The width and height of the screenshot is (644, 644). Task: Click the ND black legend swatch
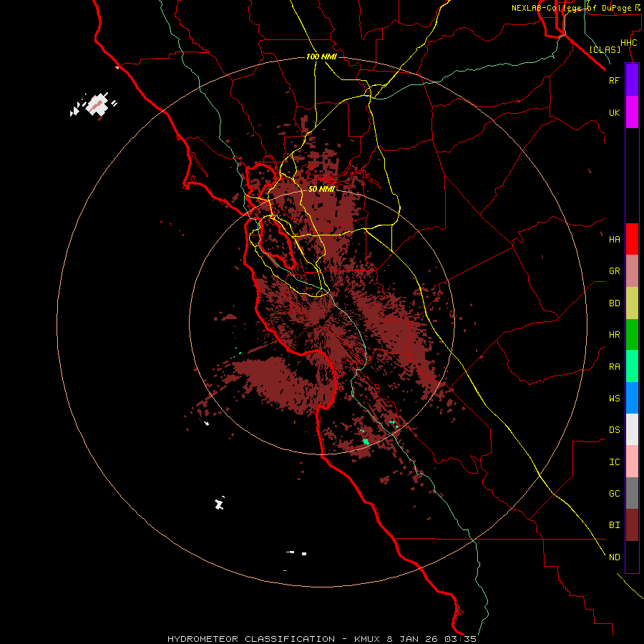632,557
